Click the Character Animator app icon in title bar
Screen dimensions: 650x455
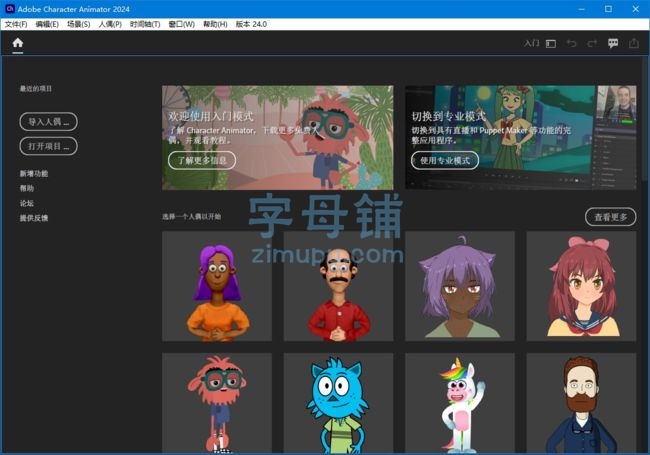[x=10, y=8]
